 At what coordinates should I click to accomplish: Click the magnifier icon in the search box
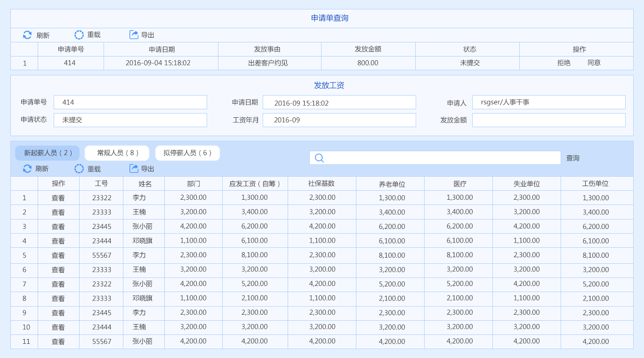(x=319, y=158)
